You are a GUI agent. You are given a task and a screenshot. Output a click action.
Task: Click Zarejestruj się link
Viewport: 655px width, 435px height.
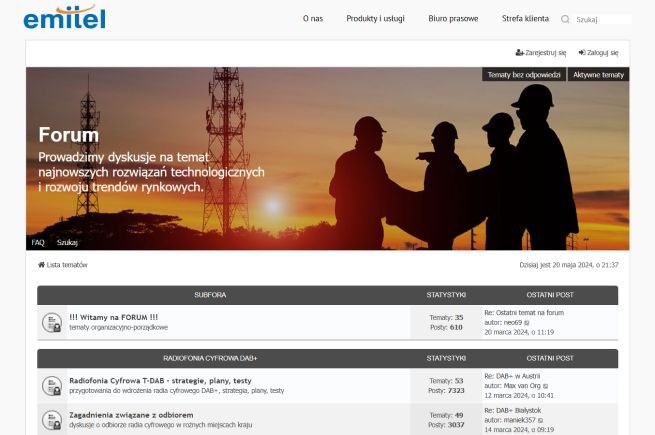click(x=546, y=53)
